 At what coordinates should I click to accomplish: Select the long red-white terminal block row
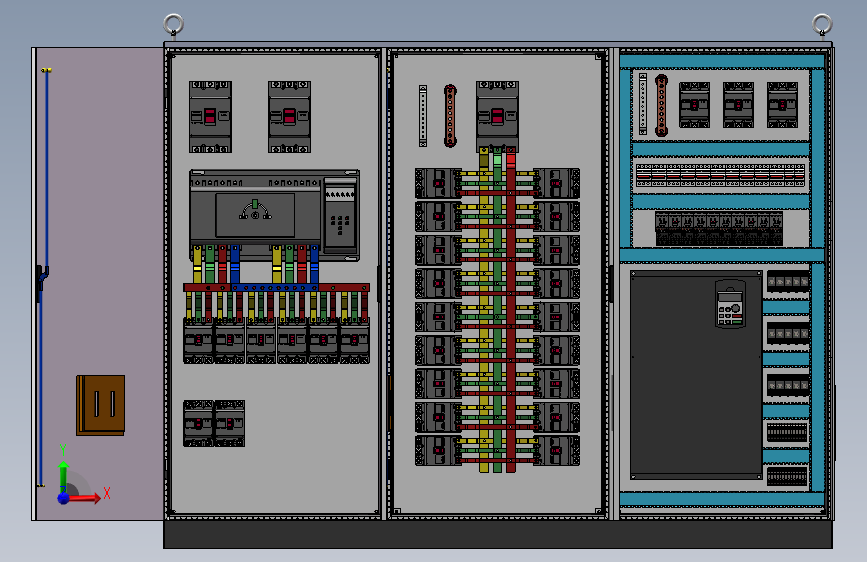(x=720, y=175)
